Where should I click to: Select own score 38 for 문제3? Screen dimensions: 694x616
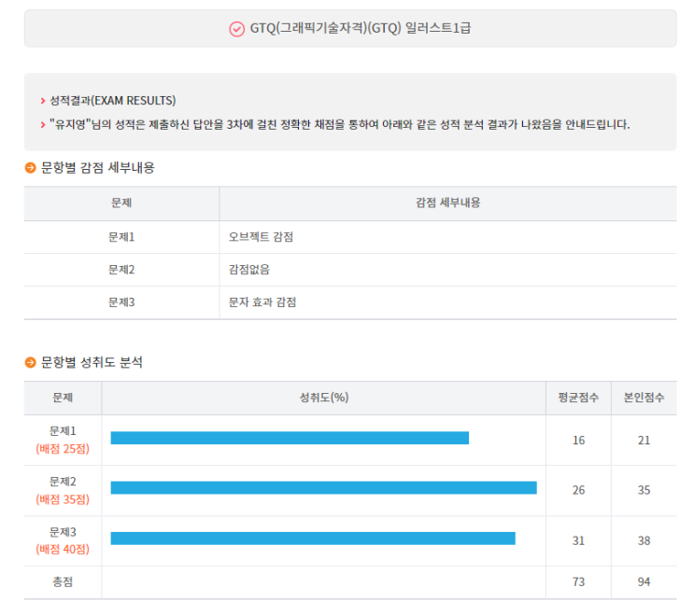point(644,540)
